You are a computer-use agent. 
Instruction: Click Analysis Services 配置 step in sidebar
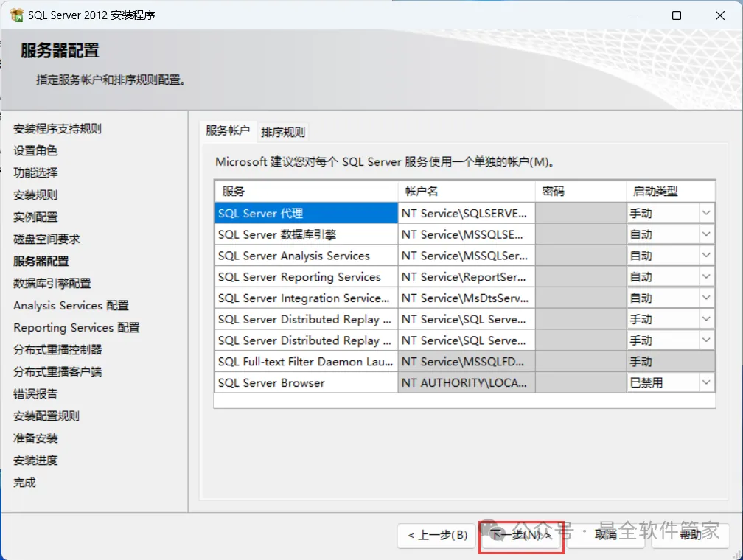pyautogui.click(x=71, y=306)
